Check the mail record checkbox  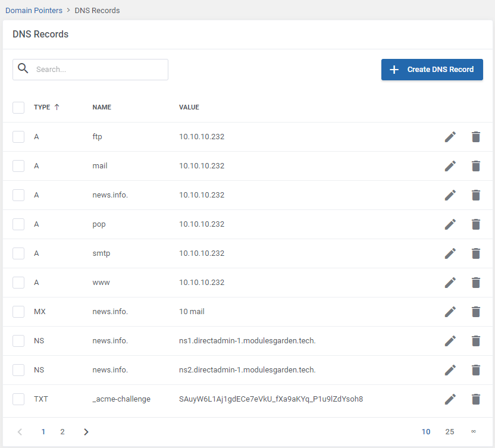tap(18, 166)
